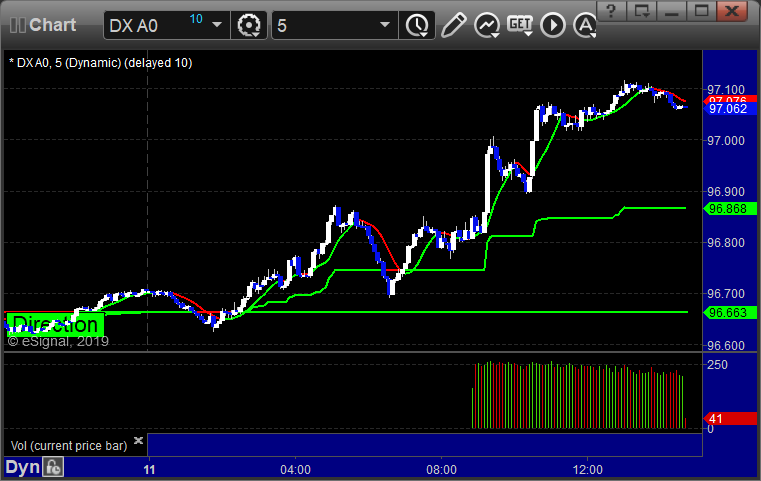Click the 08:00 time axis label

441,470
